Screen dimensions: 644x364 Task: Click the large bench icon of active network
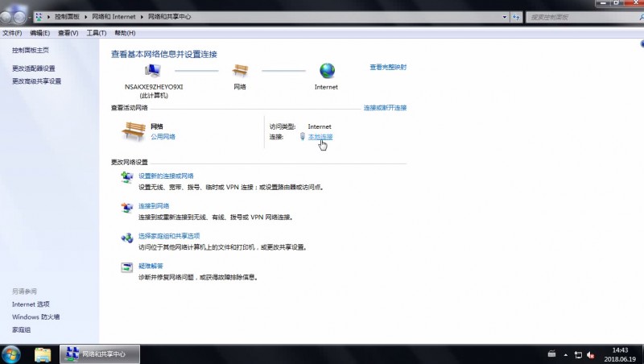[134, 131]
